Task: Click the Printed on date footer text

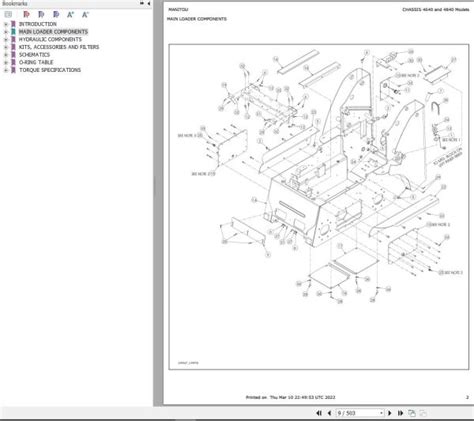Action: pos(290,397)
